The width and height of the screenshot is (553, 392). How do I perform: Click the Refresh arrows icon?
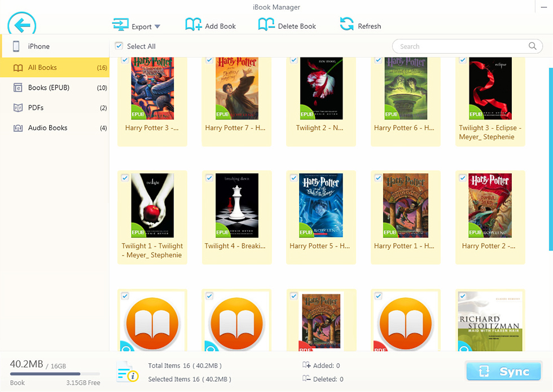pos(346,24)
